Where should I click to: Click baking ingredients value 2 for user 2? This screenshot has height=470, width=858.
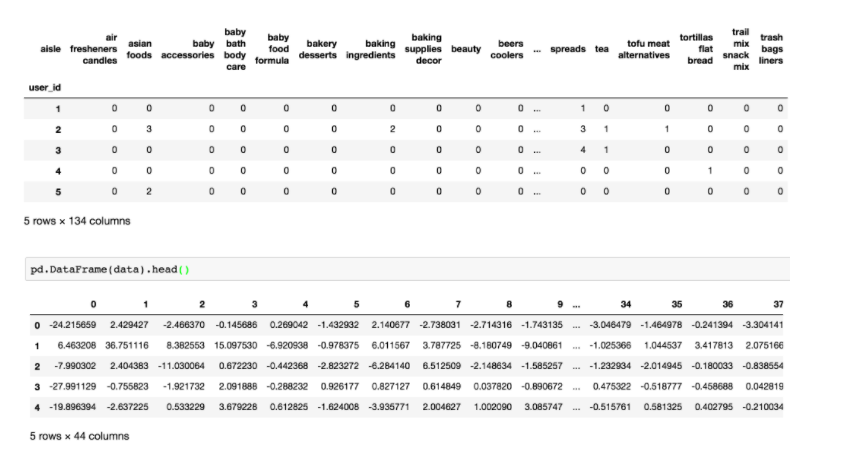click(392, 129)
